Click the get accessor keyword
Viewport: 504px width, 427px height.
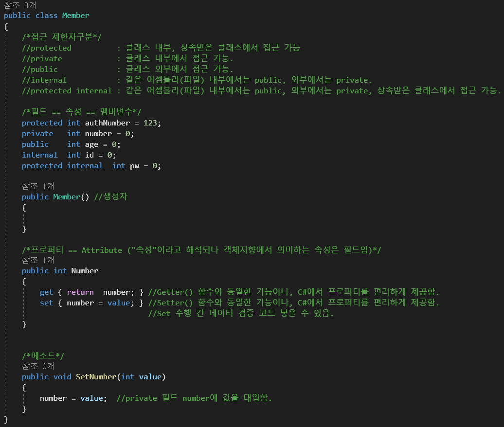tap(46, 292)
